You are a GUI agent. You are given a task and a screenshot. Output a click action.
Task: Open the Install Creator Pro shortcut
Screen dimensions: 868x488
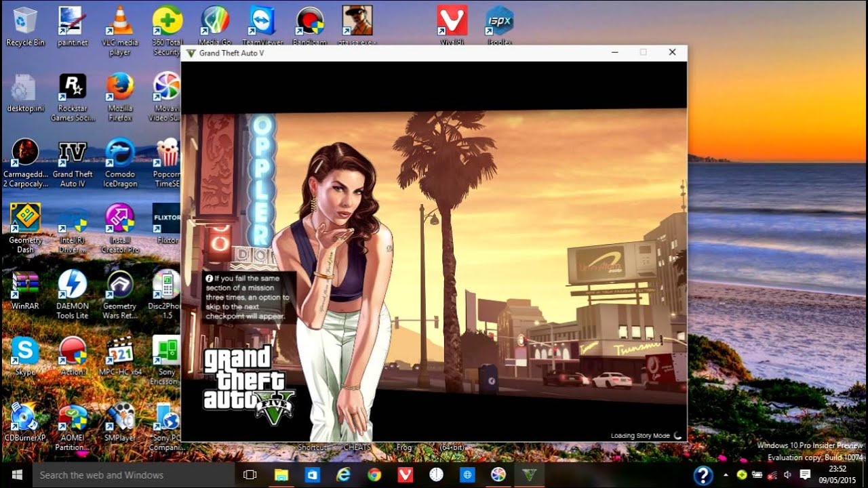point(120,228)
